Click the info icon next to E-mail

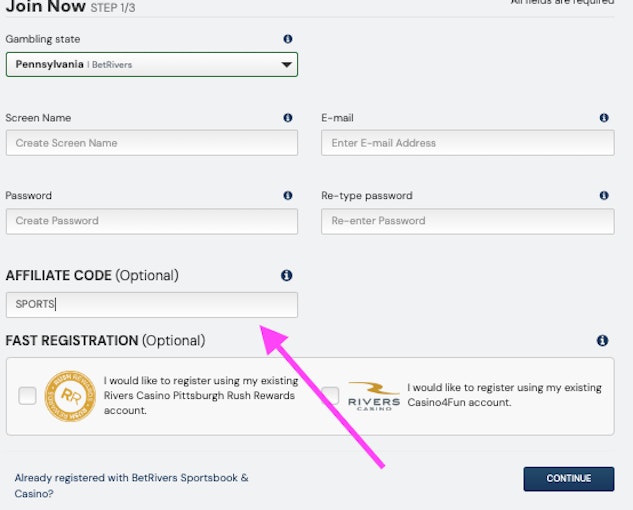pyautogui.click(x=604, y=118)
